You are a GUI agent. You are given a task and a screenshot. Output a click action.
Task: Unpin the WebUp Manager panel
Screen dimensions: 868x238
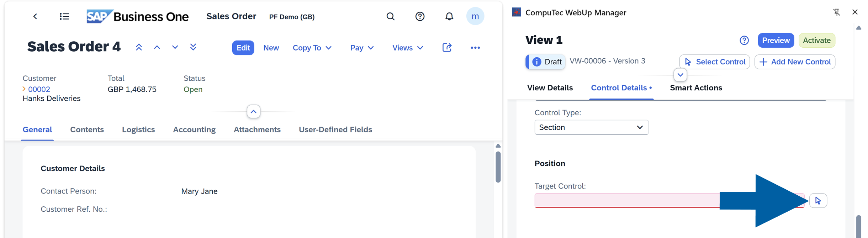click(x=837, y=12)
